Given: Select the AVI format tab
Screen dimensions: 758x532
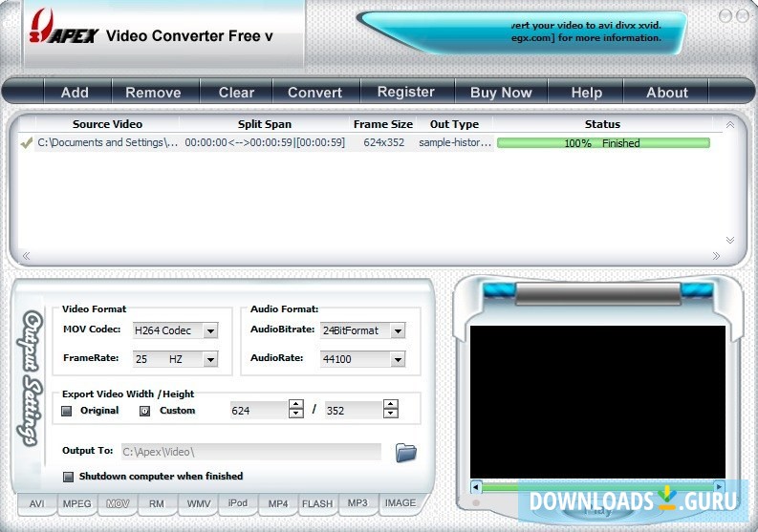Looking at the screenshot, I should point(36,503).
